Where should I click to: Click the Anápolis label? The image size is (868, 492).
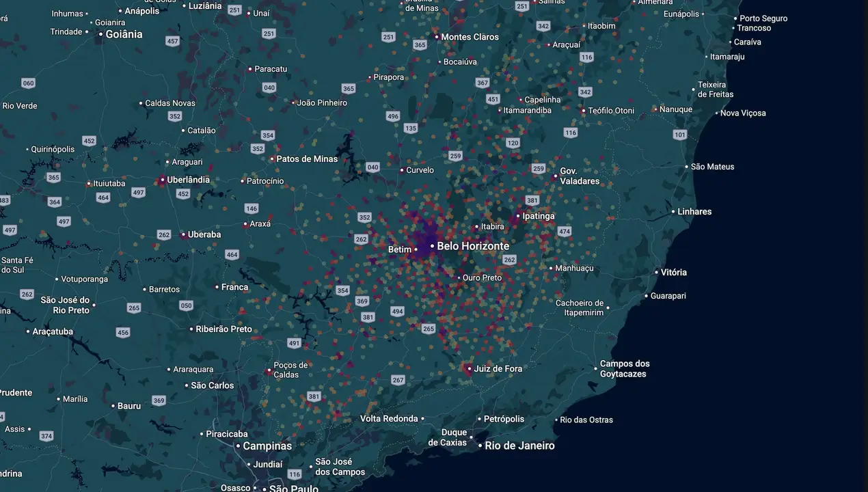[142, 11]
